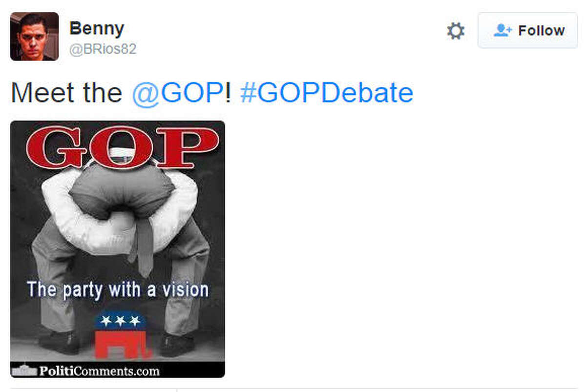Open the #GOPDebate hashtag link
Image resolution: width=586 pixels, height=392 pixels.
coord(326,93)
